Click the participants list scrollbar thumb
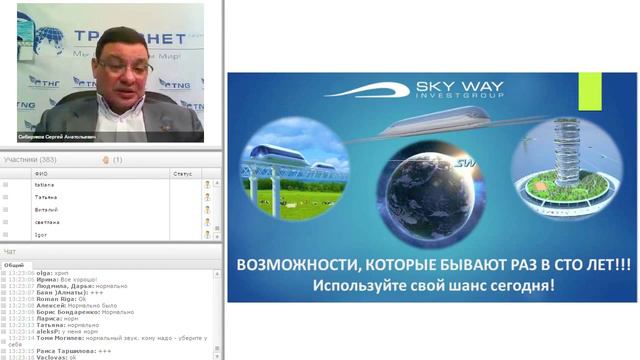The width and height of the screenshot is (640, 360). [217, 228]
